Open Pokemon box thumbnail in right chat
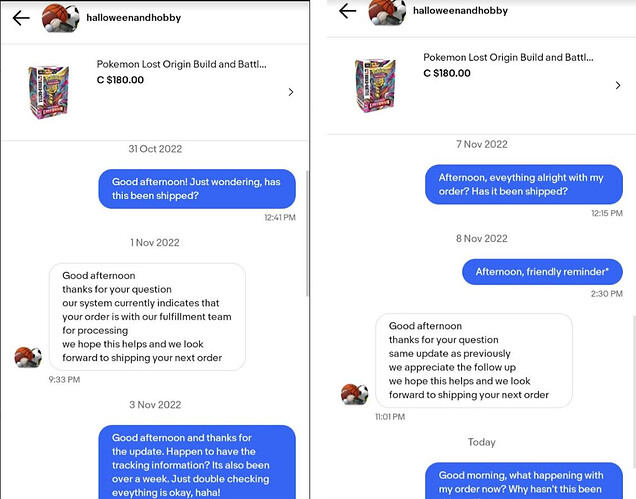 coord(375,85)
